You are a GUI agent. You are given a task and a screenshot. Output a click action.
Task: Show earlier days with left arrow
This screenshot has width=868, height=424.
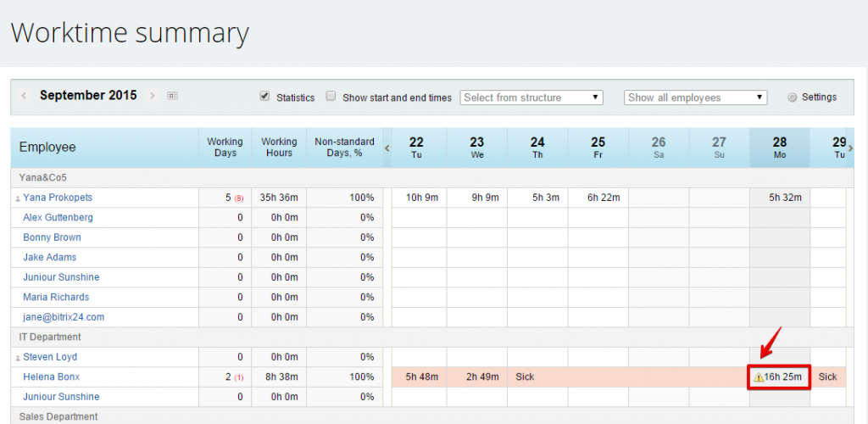click(387, 148)
